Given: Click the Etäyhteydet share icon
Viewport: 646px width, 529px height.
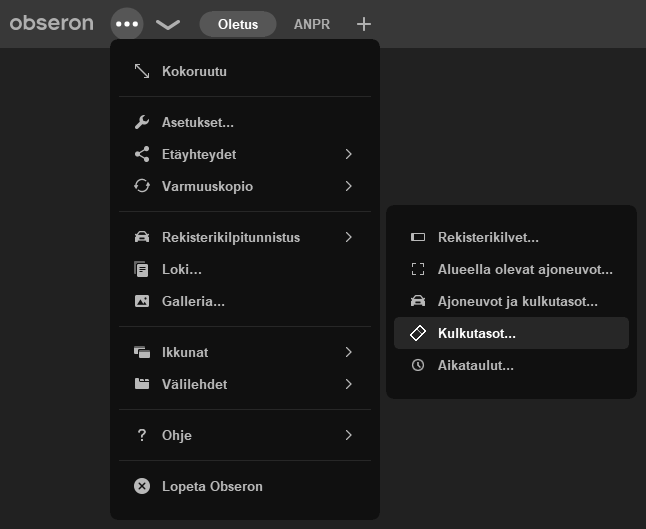Looking at the screenshot, I should [142, 154].
